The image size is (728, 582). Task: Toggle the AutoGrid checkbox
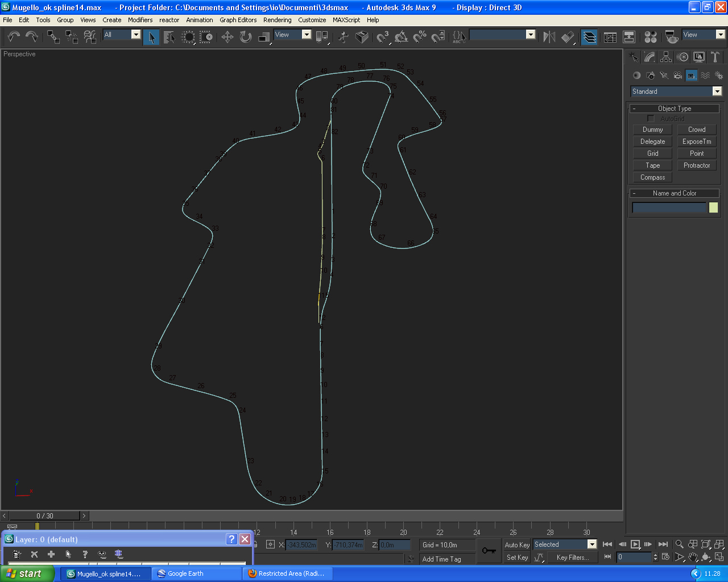click(651, 118)
